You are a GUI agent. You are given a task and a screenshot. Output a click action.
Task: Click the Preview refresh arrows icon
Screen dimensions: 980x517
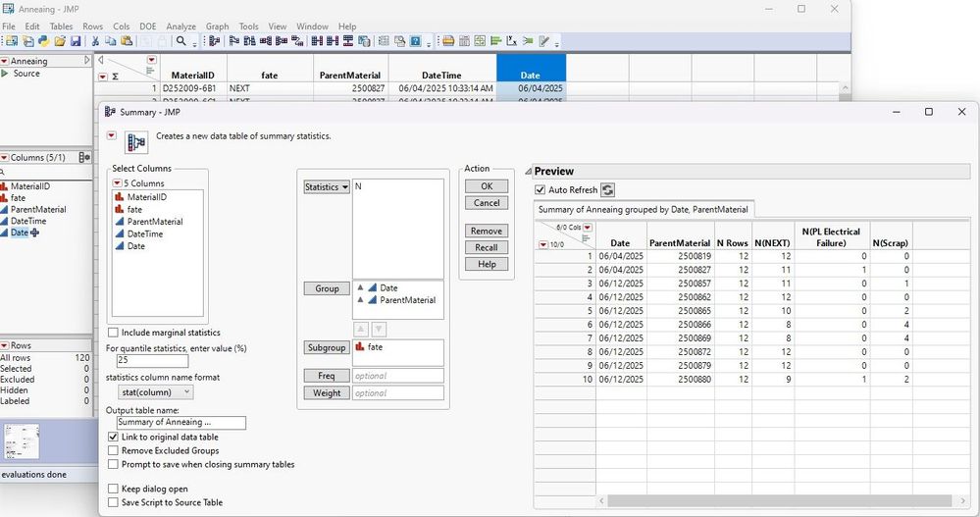click(x=607, y=189)
